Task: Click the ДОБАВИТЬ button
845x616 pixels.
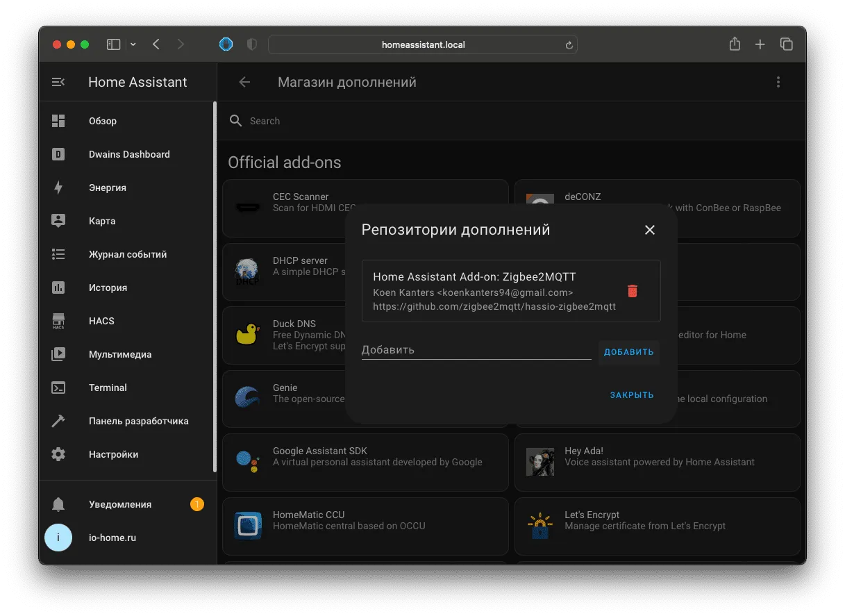Action: click(629, 352)
